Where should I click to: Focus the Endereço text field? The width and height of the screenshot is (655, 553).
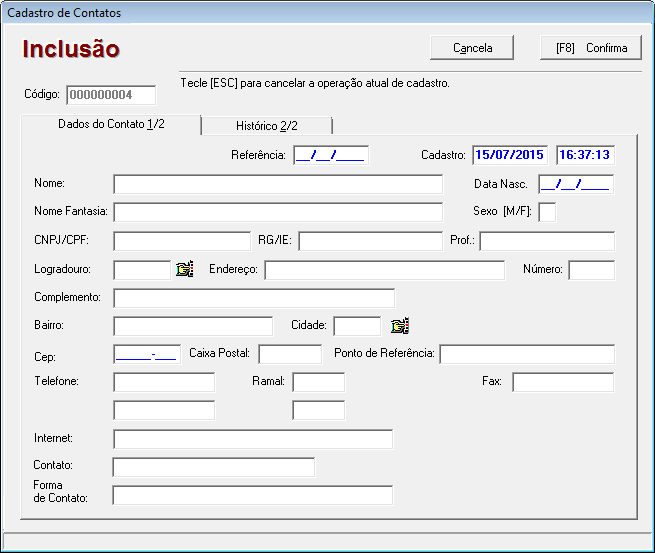point(384,270)
